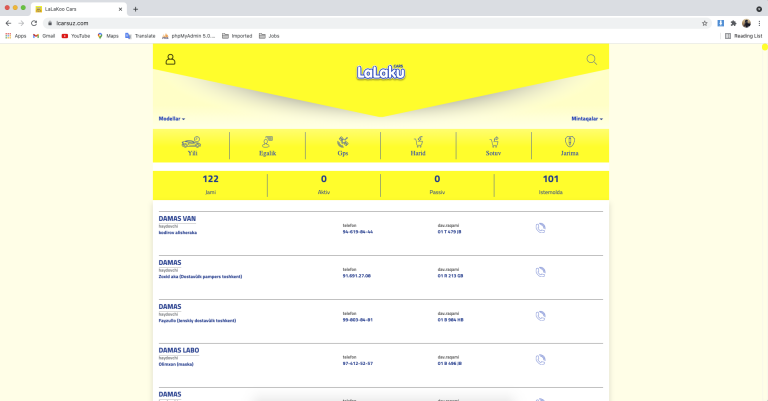Click the driver name containing 'pampers toshkent'
Screen dimensions: 768x401
pyautogui.click(x=200, y=277)
